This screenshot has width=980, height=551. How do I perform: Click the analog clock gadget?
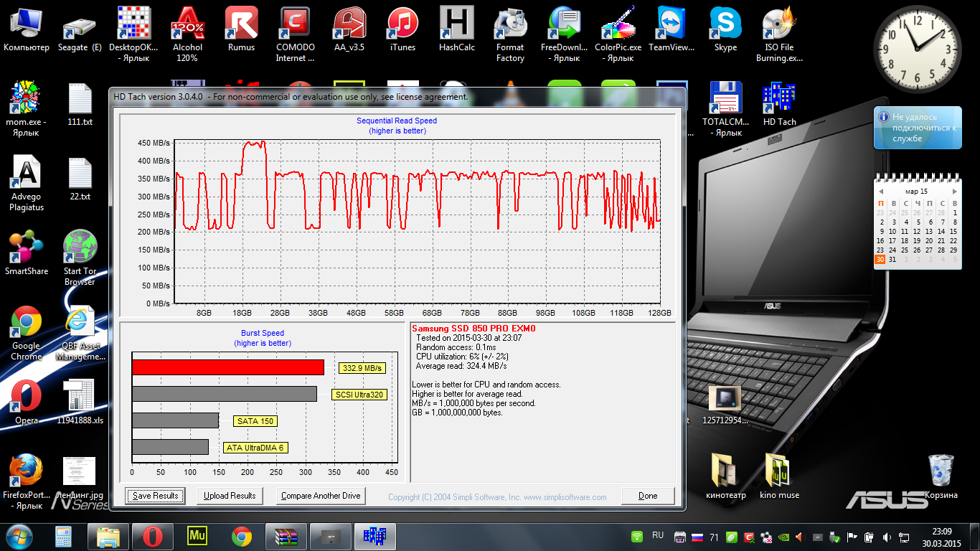tap(916, 50)
